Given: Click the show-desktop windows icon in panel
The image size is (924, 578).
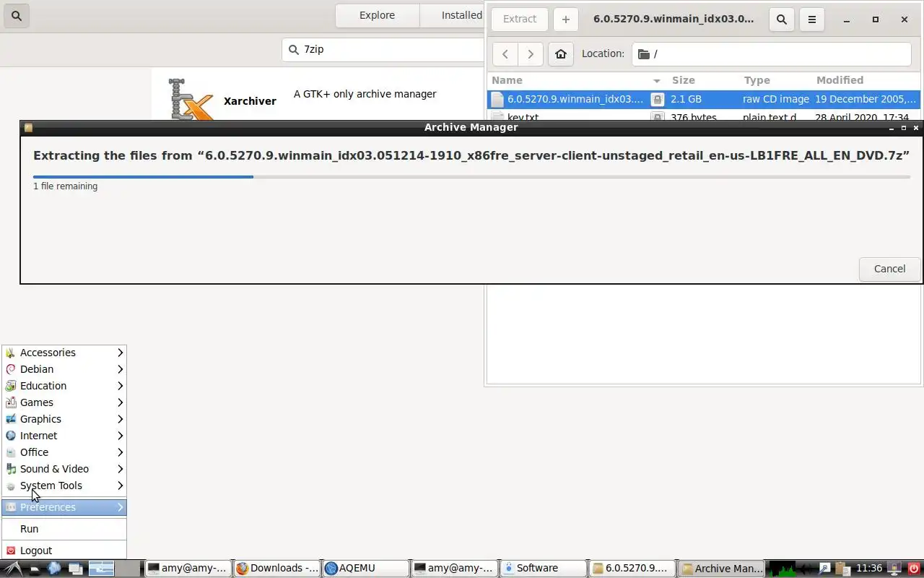Looking at the screenshot, I should 76,569.
